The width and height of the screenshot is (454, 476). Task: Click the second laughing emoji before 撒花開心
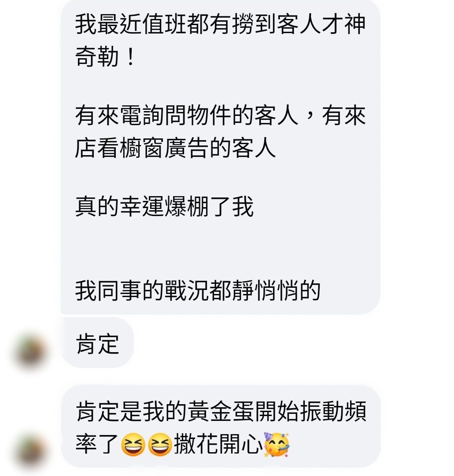click(160, 445)
